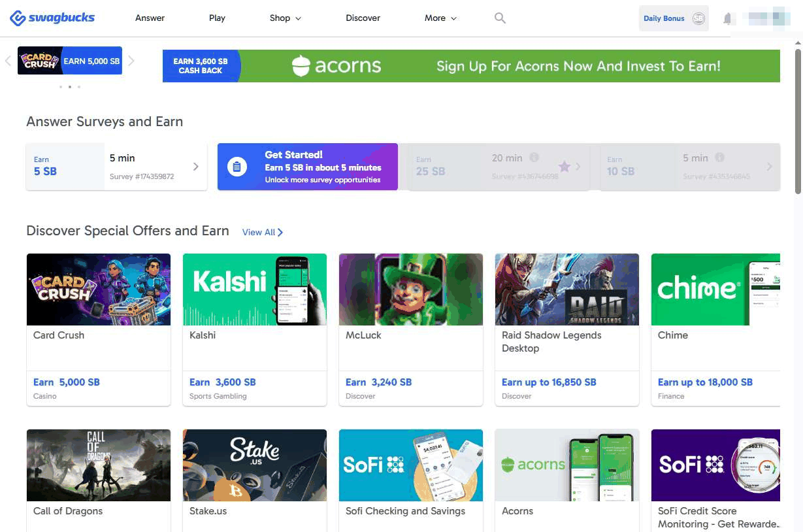Expand the More dropdown menu
803x532 pixels.
coord(440,18)
